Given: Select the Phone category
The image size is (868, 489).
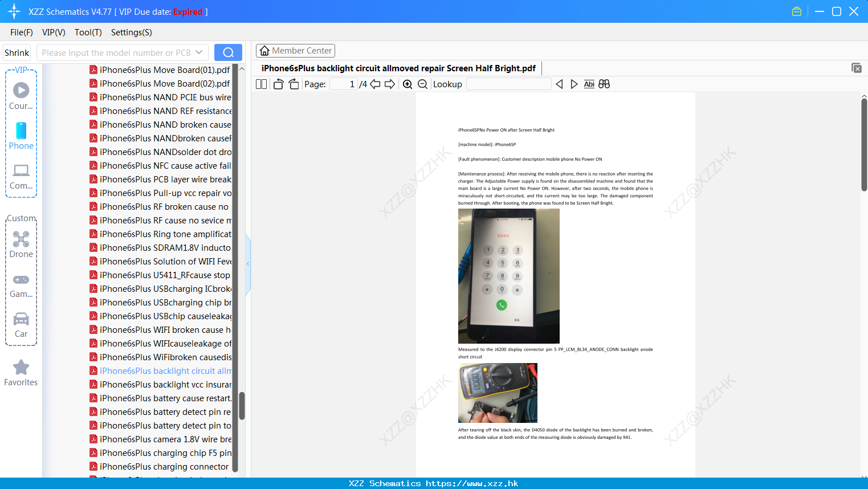Looking at the screenshot, I should 21,136.
